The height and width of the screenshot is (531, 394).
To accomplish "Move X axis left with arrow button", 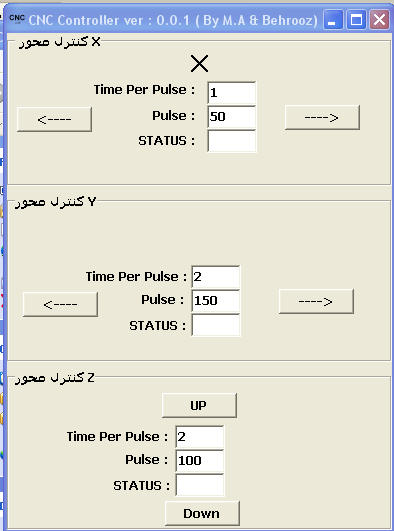I will pos(54,119).
